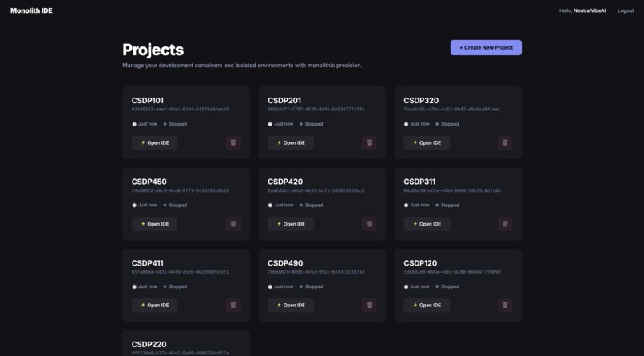Launch the IDE for CSDP450
Screen dimensions: 644x356
point(155,224)
